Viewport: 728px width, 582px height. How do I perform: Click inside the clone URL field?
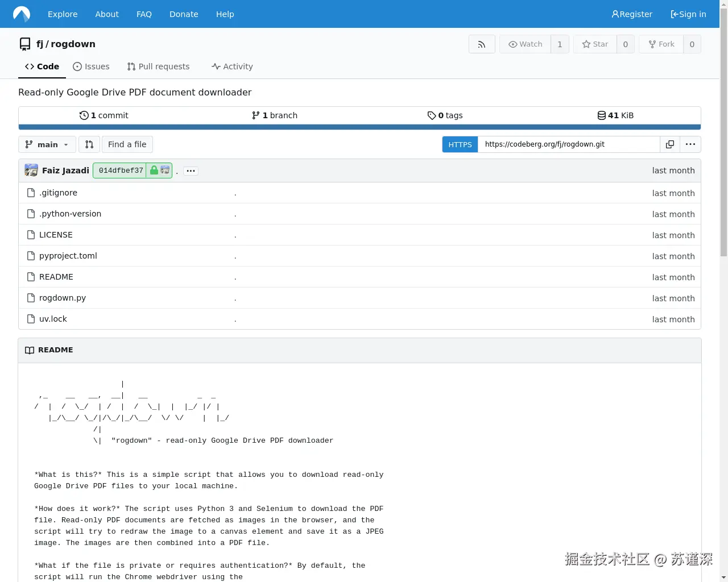[x=569, y=144]
